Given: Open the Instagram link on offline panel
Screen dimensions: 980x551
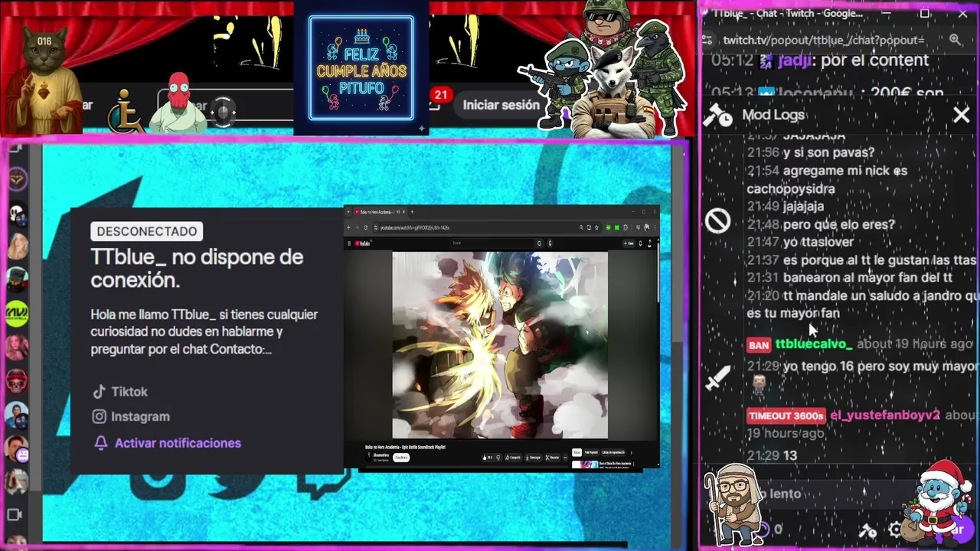Looking at the screenshot, I should coord(131,417).
